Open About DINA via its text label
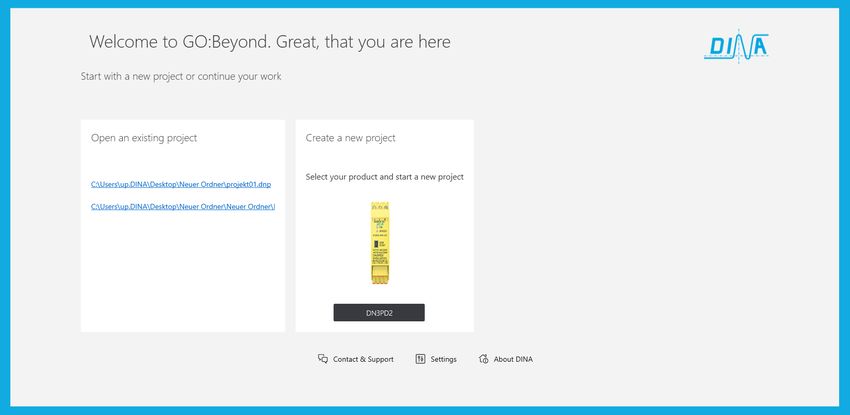 [x=513, y=359]
